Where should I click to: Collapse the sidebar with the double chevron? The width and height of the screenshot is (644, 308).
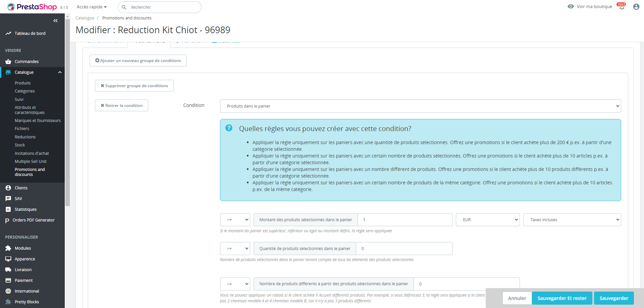coord(55,21)
